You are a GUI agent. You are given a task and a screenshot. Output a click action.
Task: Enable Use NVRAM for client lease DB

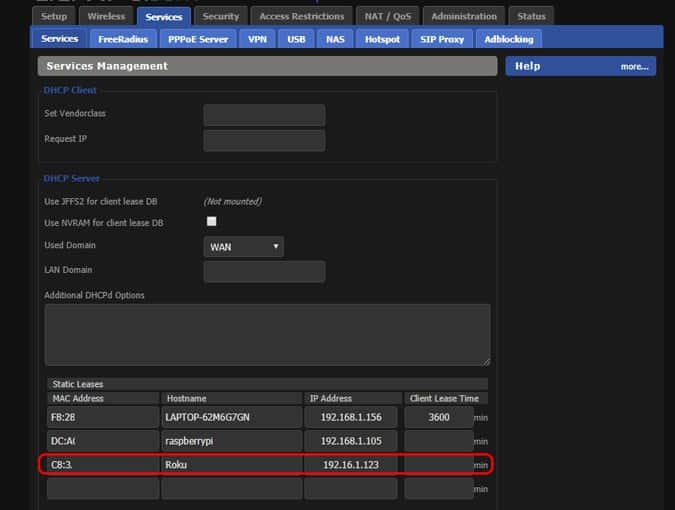click(x=211, y=221)
